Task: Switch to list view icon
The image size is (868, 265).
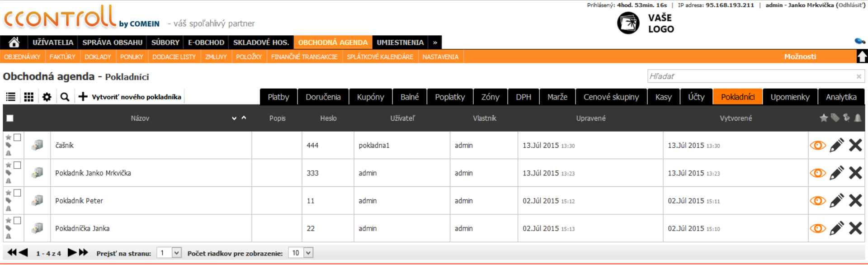Action: [11, 97]
